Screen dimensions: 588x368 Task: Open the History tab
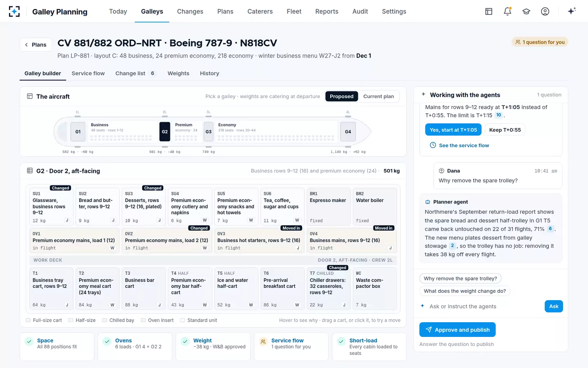(x=209, y=74)
